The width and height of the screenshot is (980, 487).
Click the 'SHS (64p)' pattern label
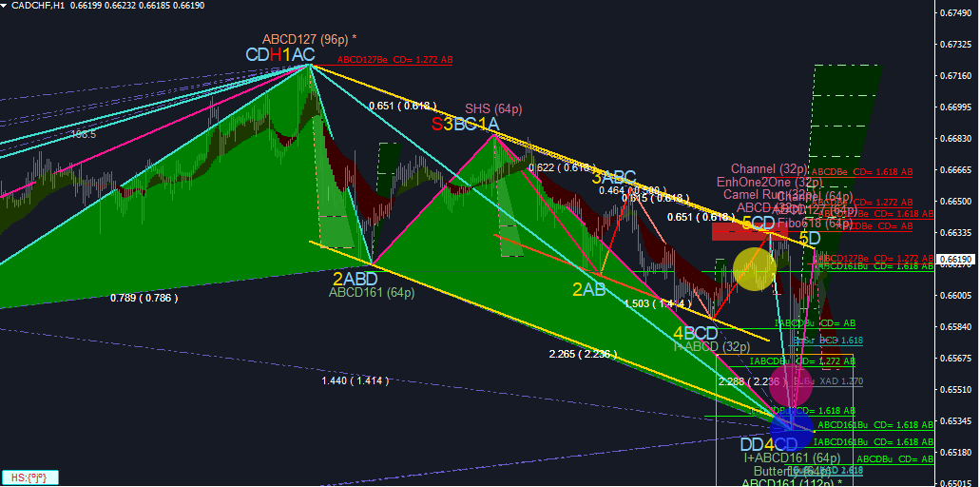(x=493, y=109)
